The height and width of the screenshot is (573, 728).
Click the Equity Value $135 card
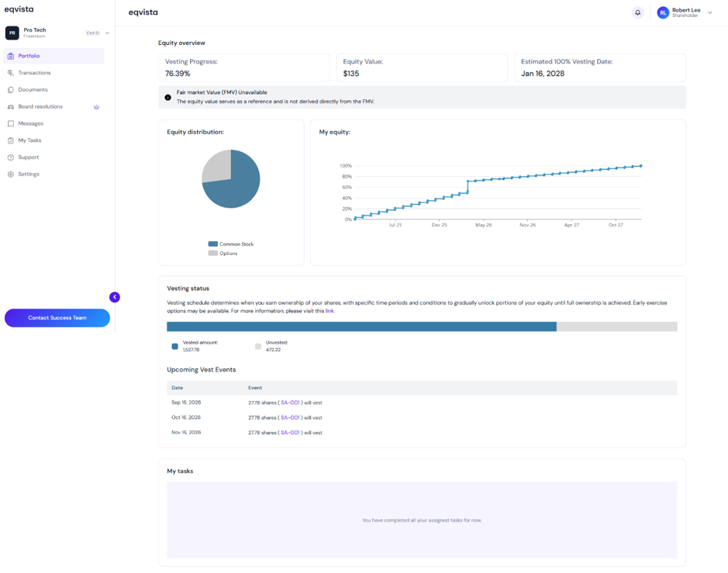pos(422,67)
